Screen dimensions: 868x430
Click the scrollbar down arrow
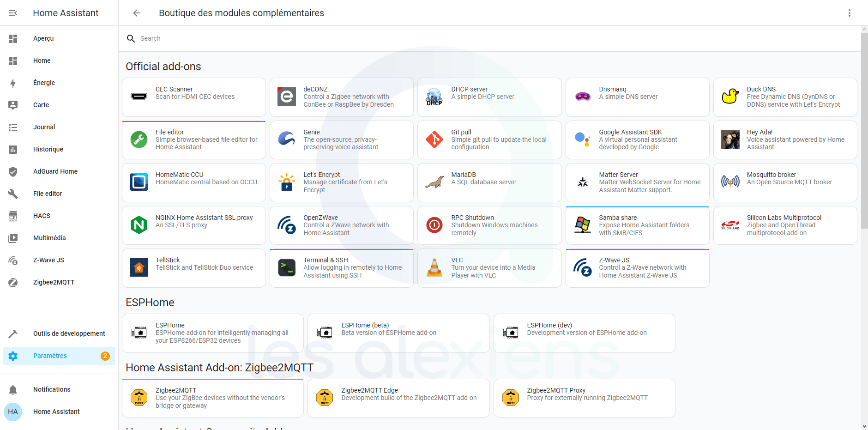click(x=864, y=426)
